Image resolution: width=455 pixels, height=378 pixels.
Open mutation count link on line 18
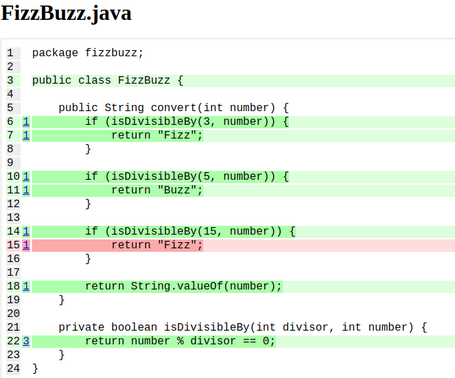tap(26, 286)
